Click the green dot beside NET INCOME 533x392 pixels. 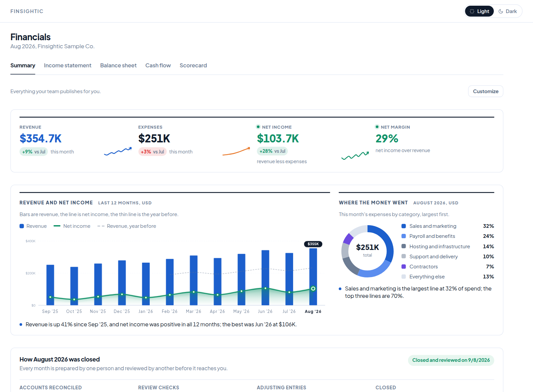point(258,127)
